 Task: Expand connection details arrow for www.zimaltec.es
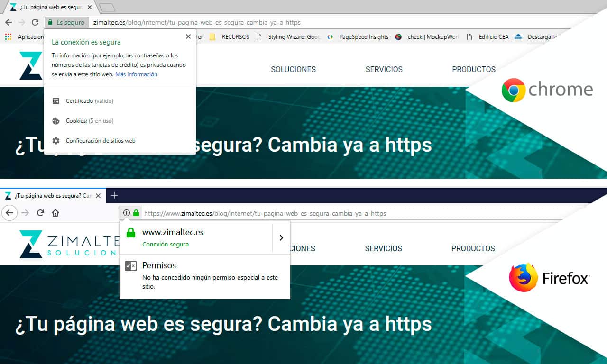[x=281, y=238]
